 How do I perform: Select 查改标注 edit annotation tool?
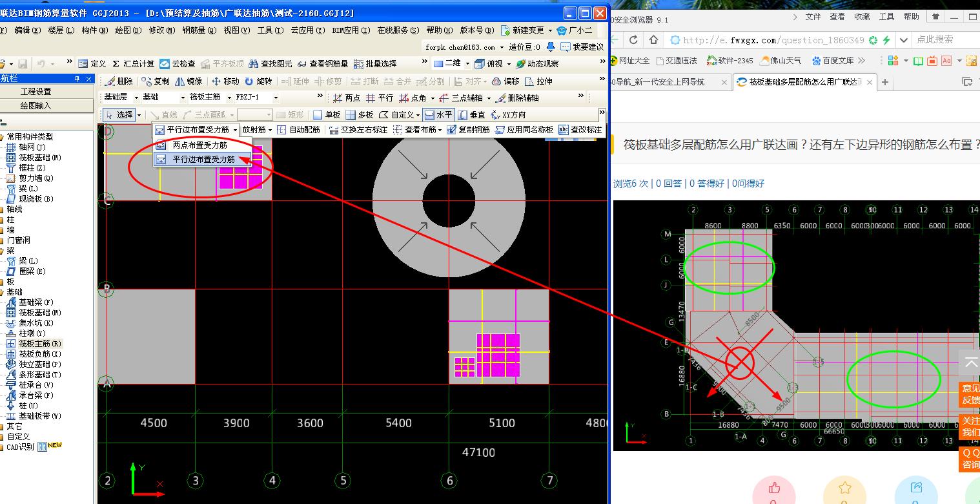coord(580,130)
